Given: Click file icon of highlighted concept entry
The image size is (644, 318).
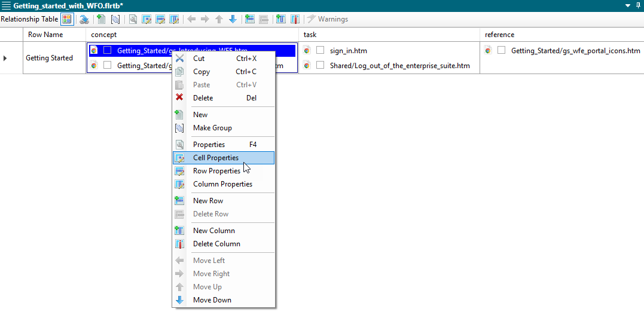Looking at the screenshot, I should click(x=94, y=50).
